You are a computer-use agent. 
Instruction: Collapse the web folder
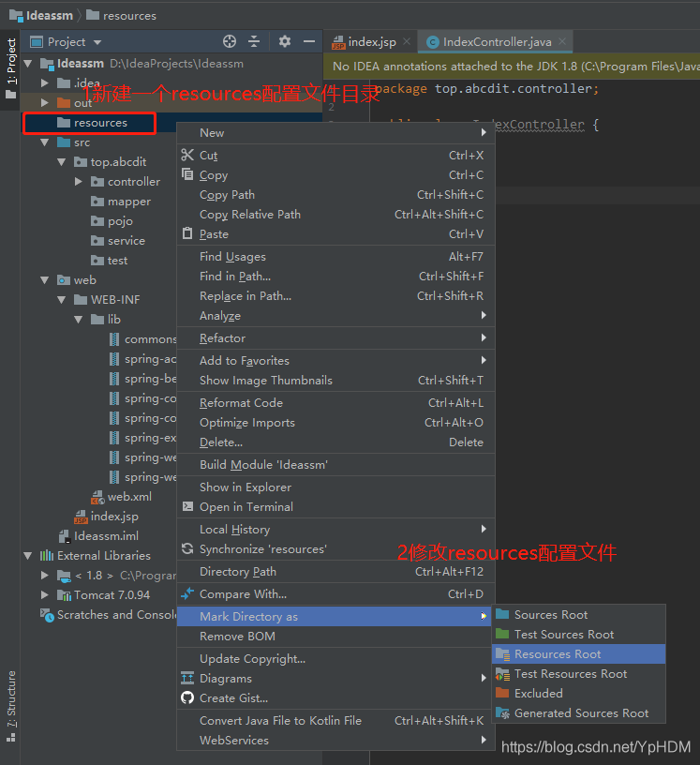45,280
